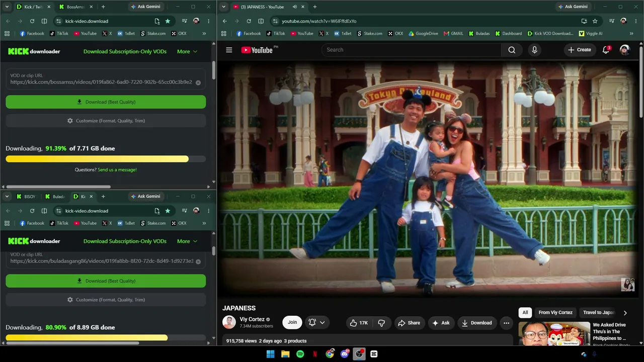
Task: Download buladasgang86 VOD in best quality
Action: [x=106, y=281]
